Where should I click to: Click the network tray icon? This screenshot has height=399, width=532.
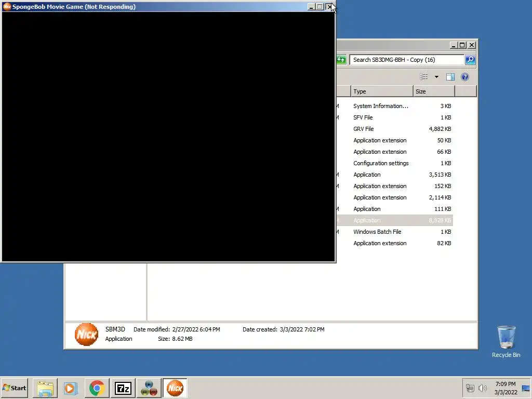point(470,388)
